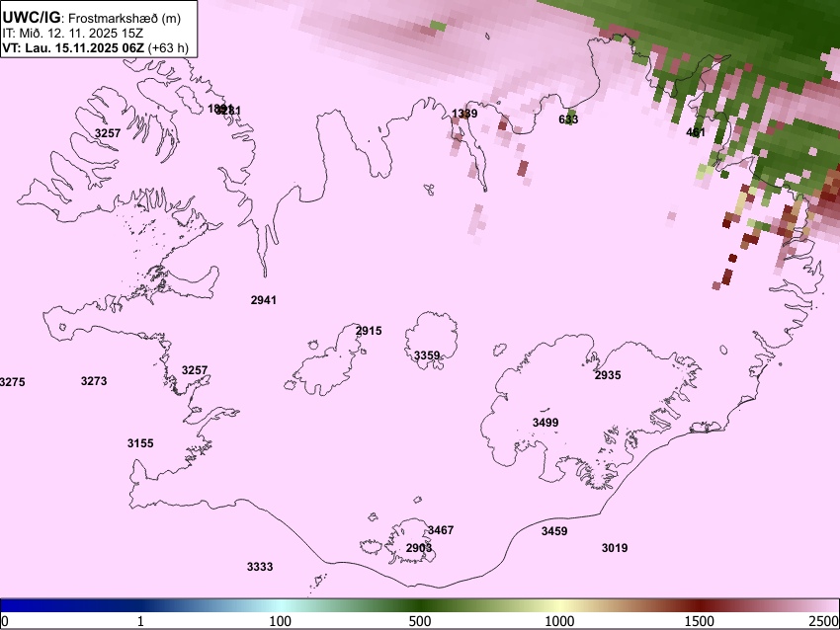Click the 3499 value on large glacier
Viewport: 840px width, 630px height.
[x=546, y=423]
